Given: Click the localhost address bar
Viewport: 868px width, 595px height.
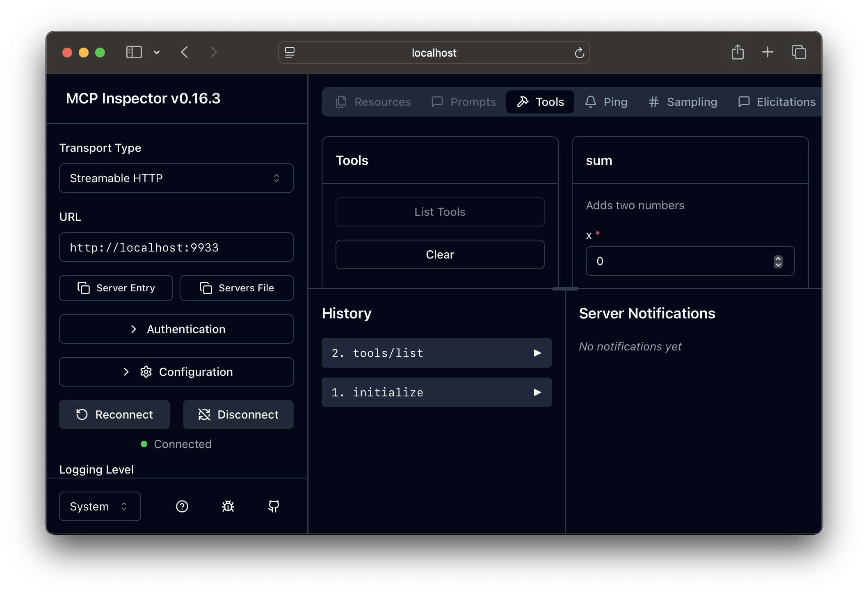Looking at the screenshot, I should click(434, 53).
